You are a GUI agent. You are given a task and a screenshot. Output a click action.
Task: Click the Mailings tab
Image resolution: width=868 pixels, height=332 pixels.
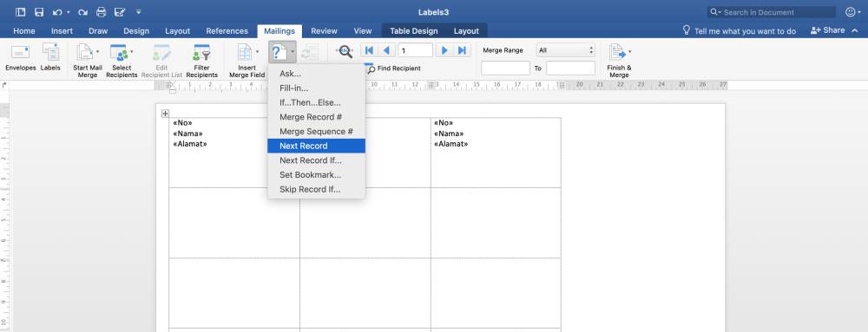[279, 31]
